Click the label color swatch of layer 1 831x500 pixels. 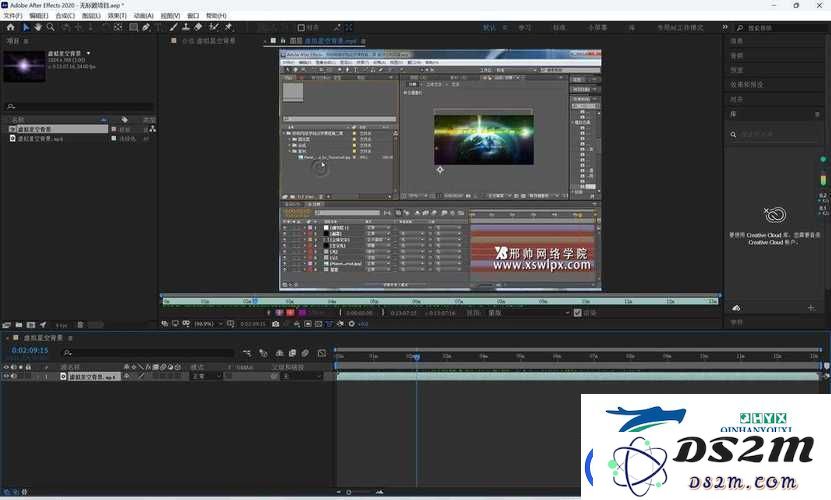[x=38, y=376]
